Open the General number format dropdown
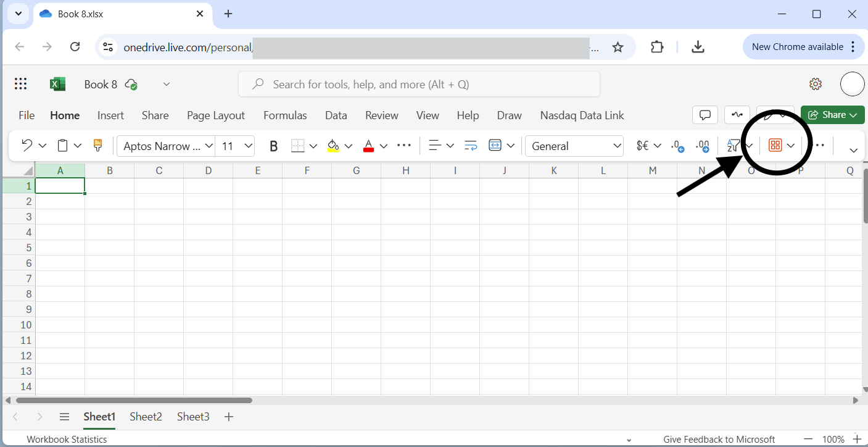 coord(574,146)
